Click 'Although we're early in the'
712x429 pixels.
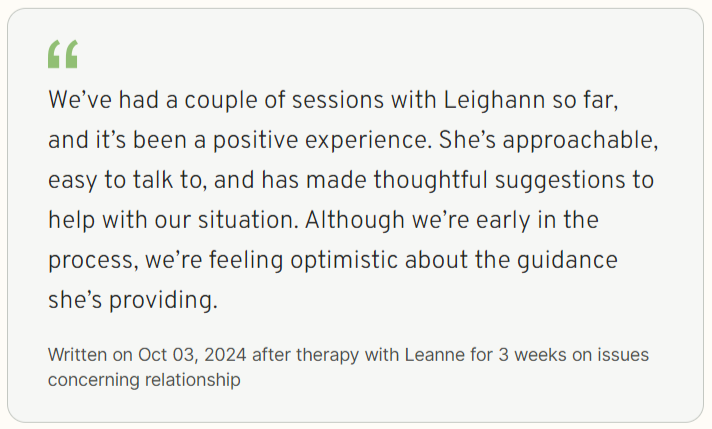(452, 220)
